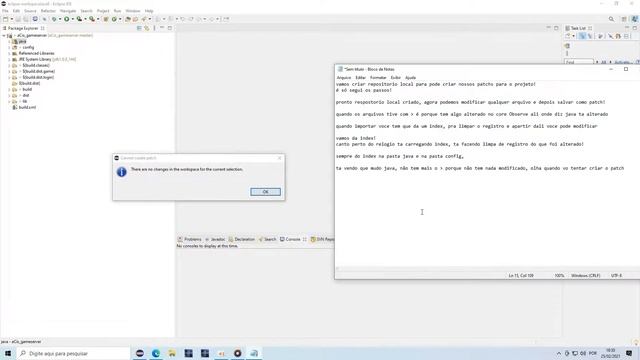
Task: Click the round blue toolbar icon
Action: tap(35, 19)
